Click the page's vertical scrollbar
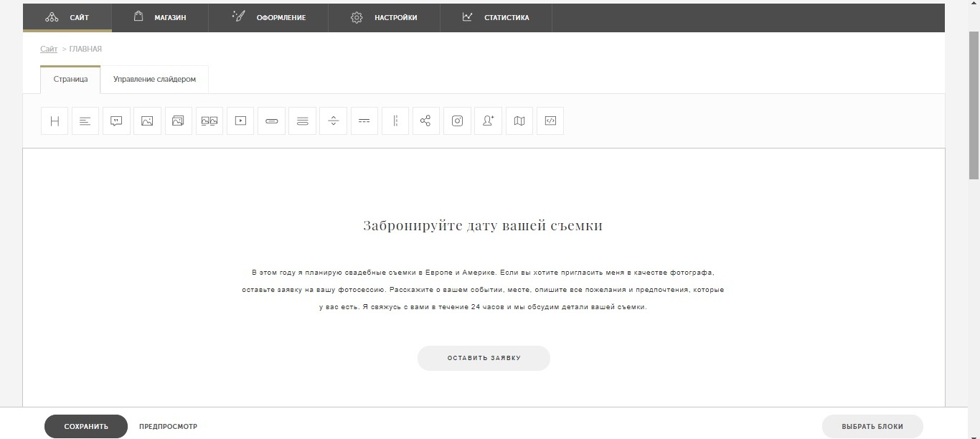The image size is (980, 439). [974, 108]
